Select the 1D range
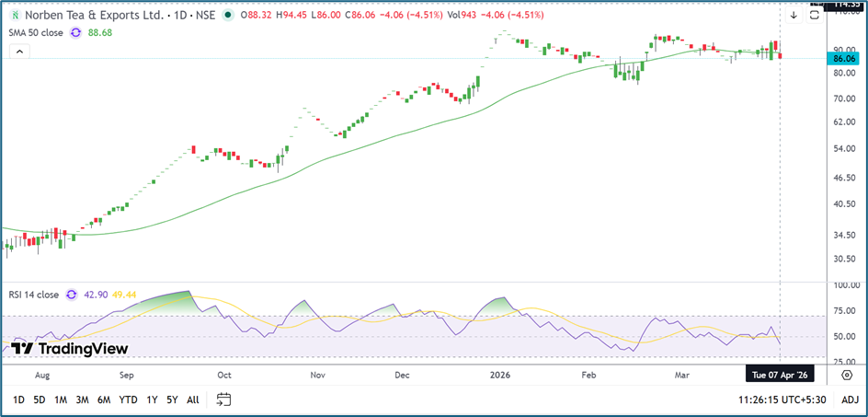868x417 pixels. pos(18,400)
